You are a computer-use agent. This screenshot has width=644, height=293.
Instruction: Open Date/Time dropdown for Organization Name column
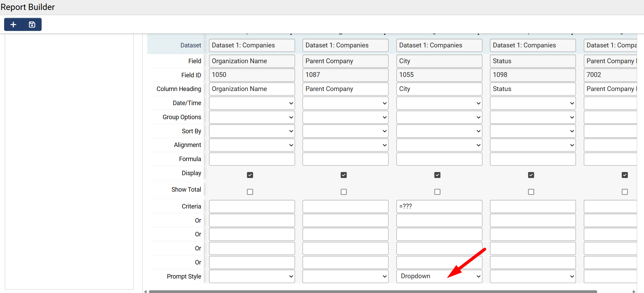click(x=252, y=103)
